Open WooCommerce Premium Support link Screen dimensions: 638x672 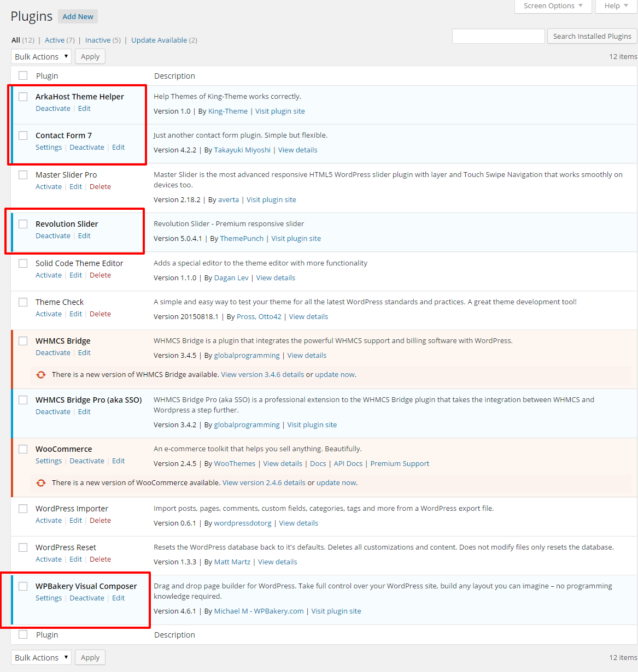tap(400, 464)
